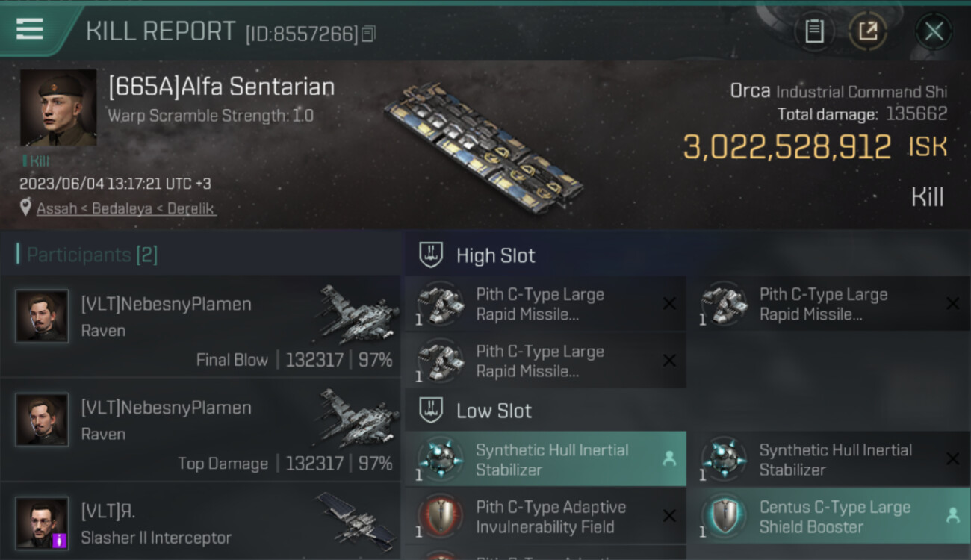
Task: Click the High Slot section header
Action: pyautogui.click(x=495, y=256)
